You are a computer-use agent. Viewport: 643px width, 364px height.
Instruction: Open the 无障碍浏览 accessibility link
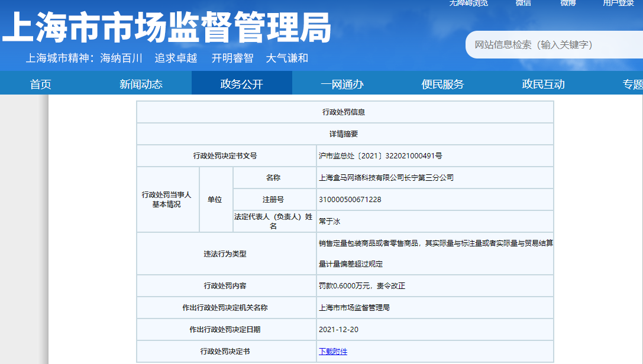[x=468, y=4]
